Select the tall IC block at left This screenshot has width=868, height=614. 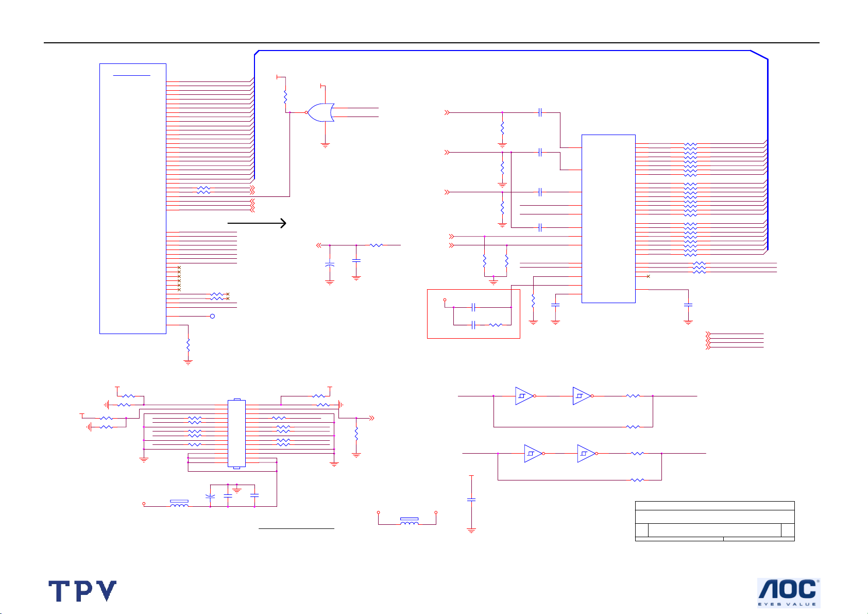(132, 198)
